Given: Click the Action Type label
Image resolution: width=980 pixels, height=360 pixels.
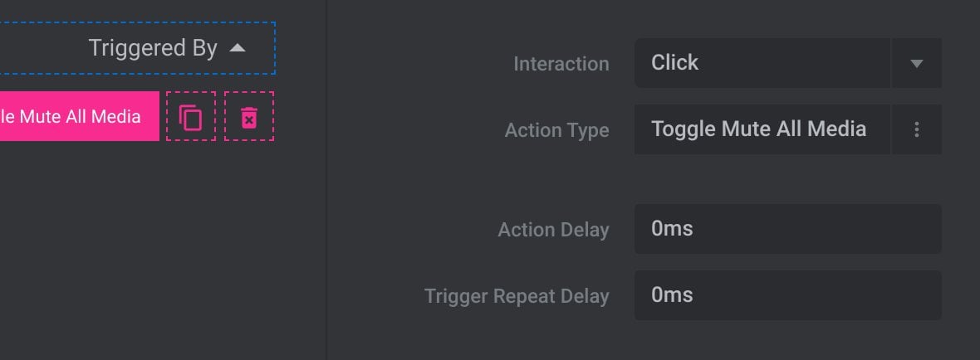Looking at the screenshot, I should [557, 130].
